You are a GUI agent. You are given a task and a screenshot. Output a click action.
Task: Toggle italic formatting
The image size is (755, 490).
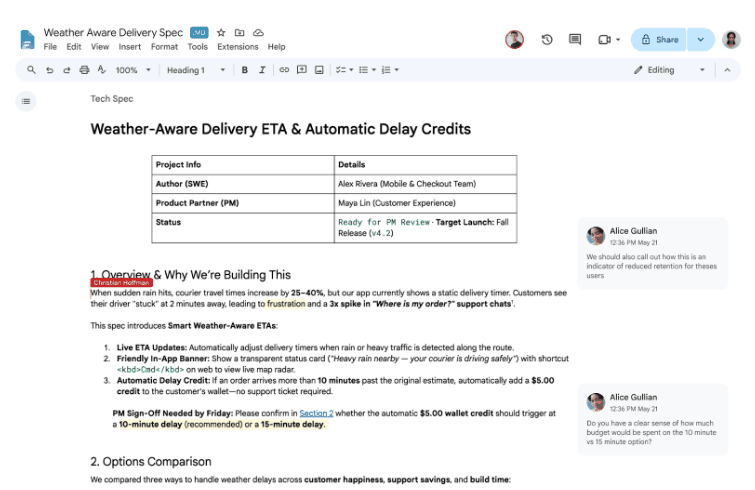tap(262, 70)
